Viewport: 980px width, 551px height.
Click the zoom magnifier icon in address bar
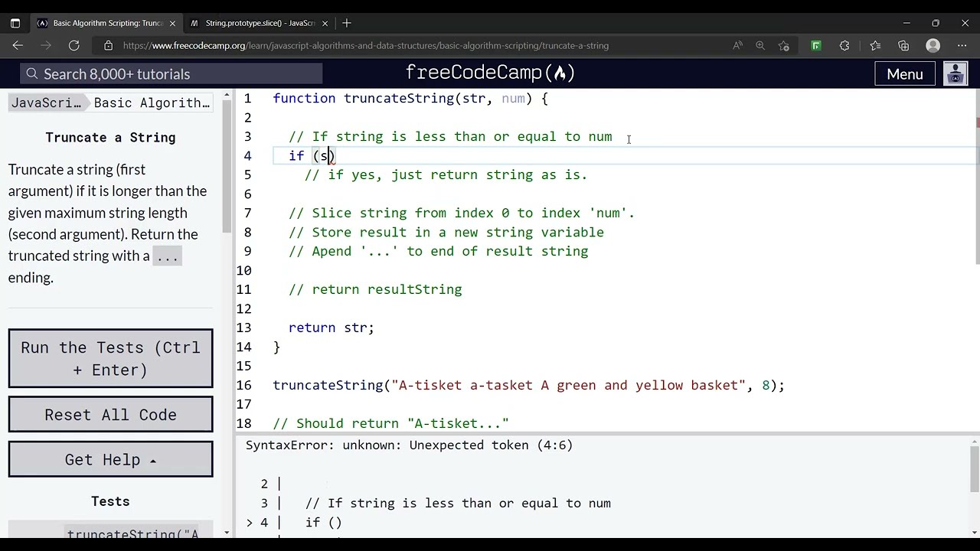760,46
